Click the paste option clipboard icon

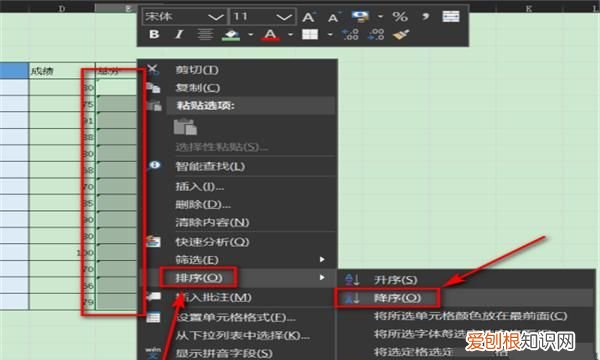pyautogui.click(x=185, y=127)
